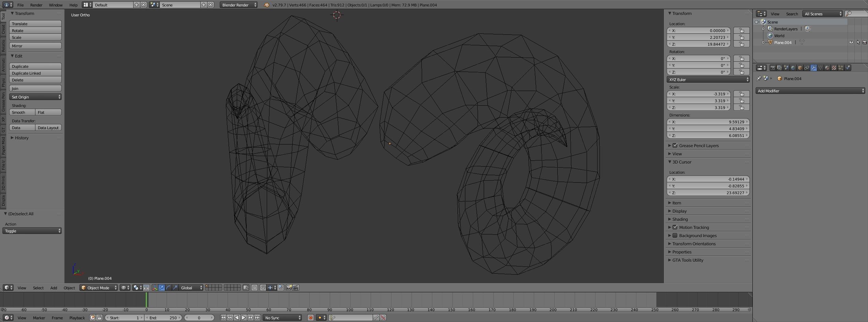Open the Render menu

(36, 5)
